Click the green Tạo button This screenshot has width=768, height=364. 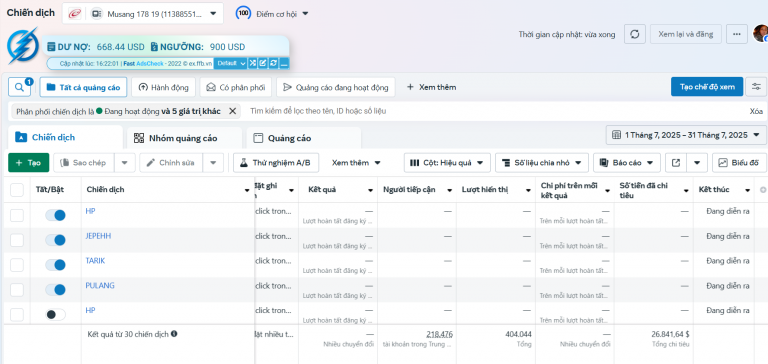click(x=28, y=163)
